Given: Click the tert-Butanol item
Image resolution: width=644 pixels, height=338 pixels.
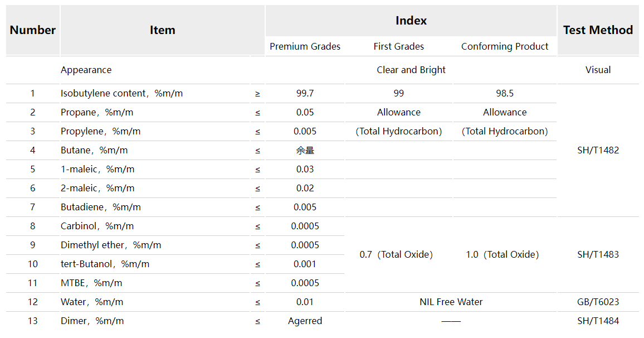Looking at the screenshot, I should 105,264.
